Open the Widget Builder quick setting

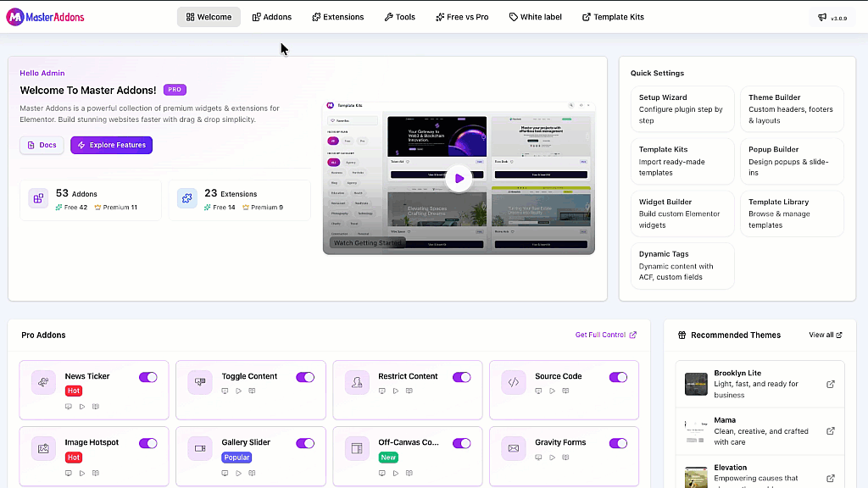(682, 213)
